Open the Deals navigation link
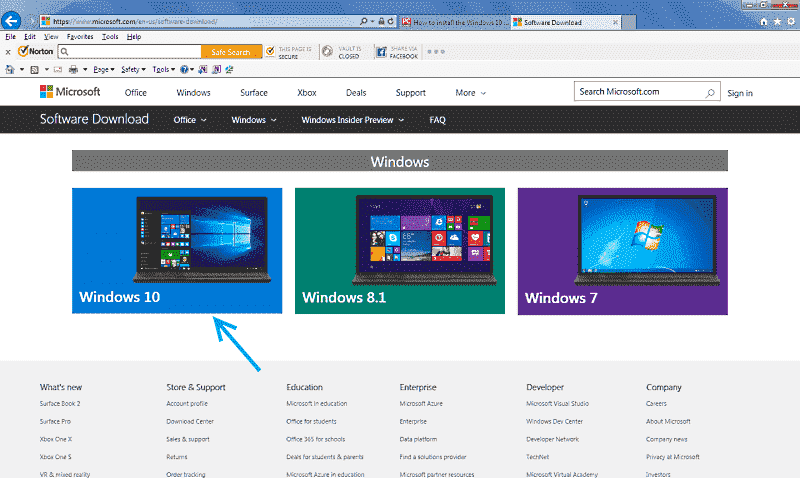Image resolution: width=800 pixels, height=478 pixels. (x=356, y=92)
